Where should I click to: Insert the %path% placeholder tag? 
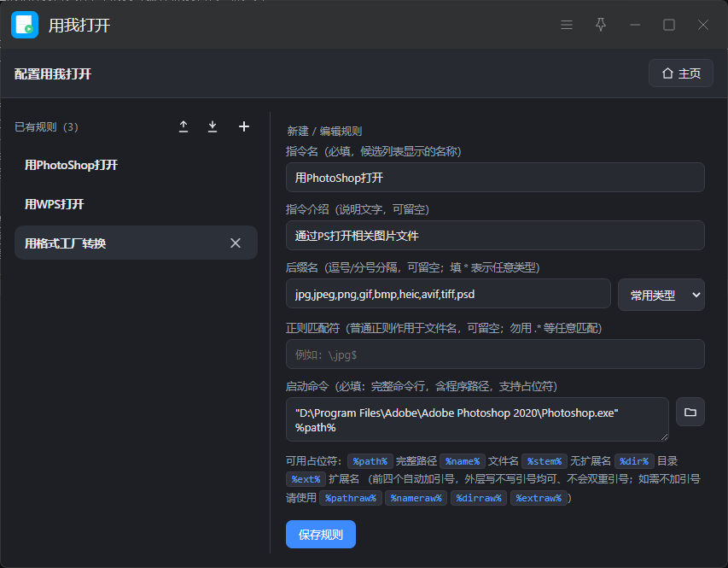pos(370,461)
